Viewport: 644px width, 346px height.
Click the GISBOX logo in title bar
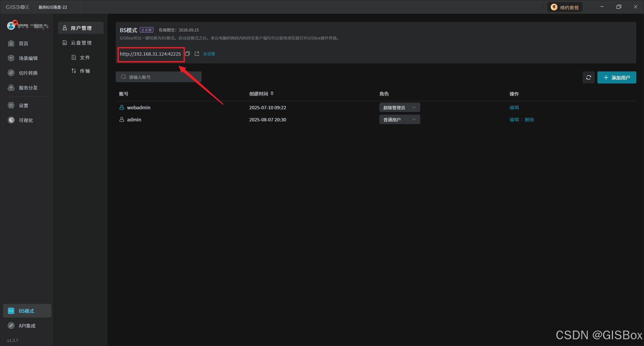17,7
